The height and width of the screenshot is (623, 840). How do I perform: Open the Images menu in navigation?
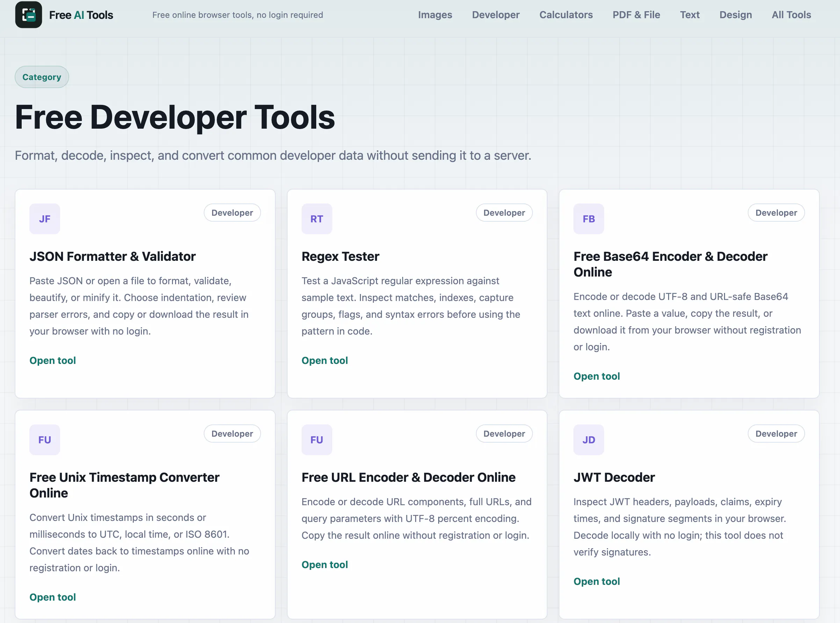click(x=435, y=15)
